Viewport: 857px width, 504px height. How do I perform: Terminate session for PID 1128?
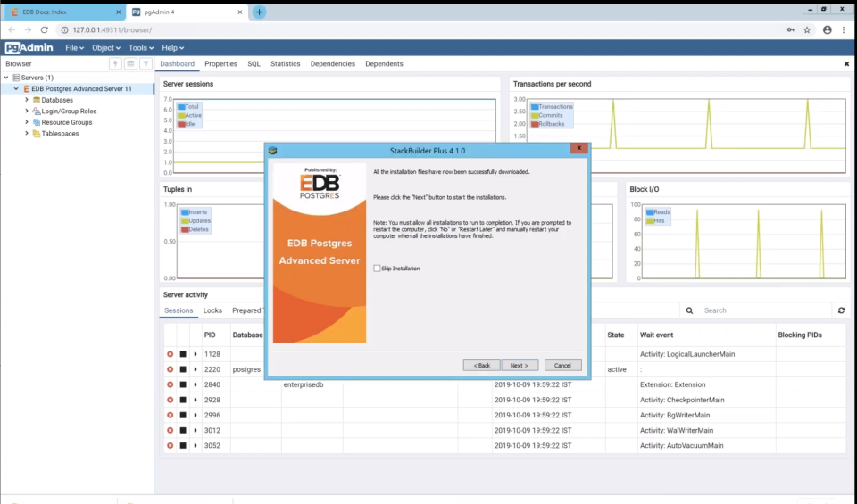pos(183,354)
